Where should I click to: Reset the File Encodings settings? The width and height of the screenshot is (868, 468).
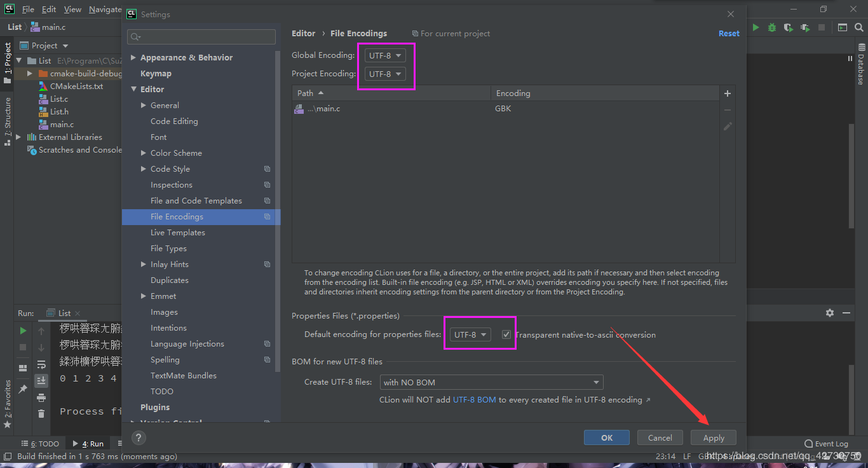pyautogui.click(x=729, y=34)
